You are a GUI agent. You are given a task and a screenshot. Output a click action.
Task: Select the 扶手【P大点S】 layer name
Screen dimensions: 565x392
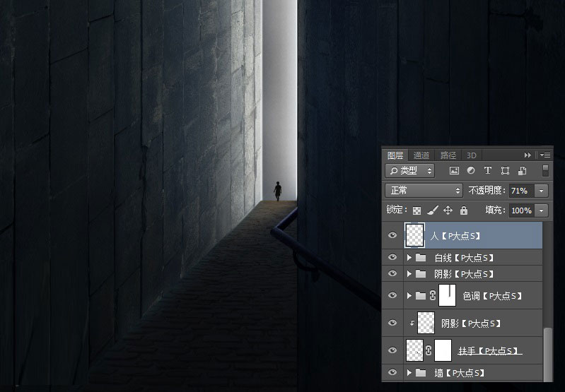(490, 350)
